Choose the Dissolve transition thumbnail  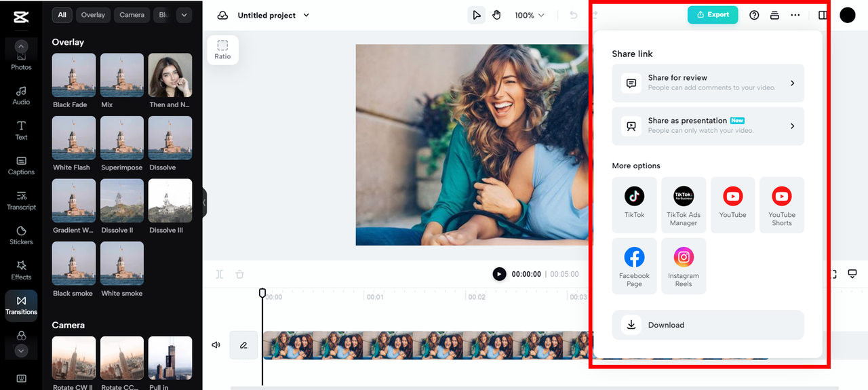(x=170, y=138)
